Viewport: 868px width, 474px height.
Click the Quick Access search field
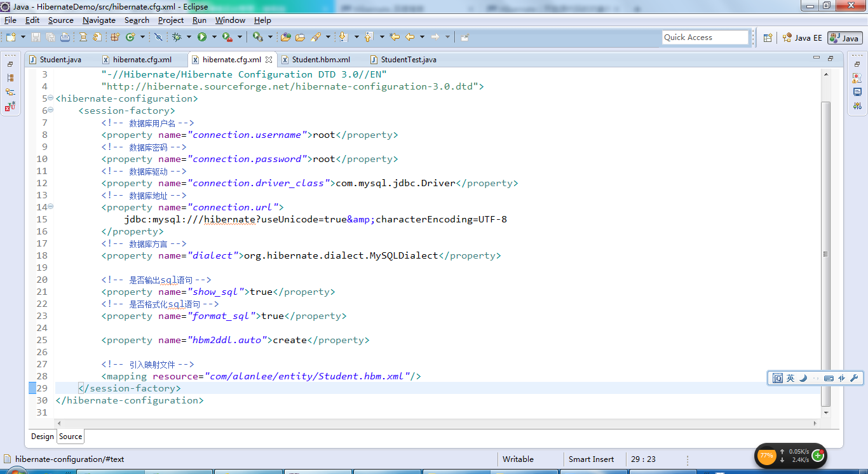tap(705, 37)
